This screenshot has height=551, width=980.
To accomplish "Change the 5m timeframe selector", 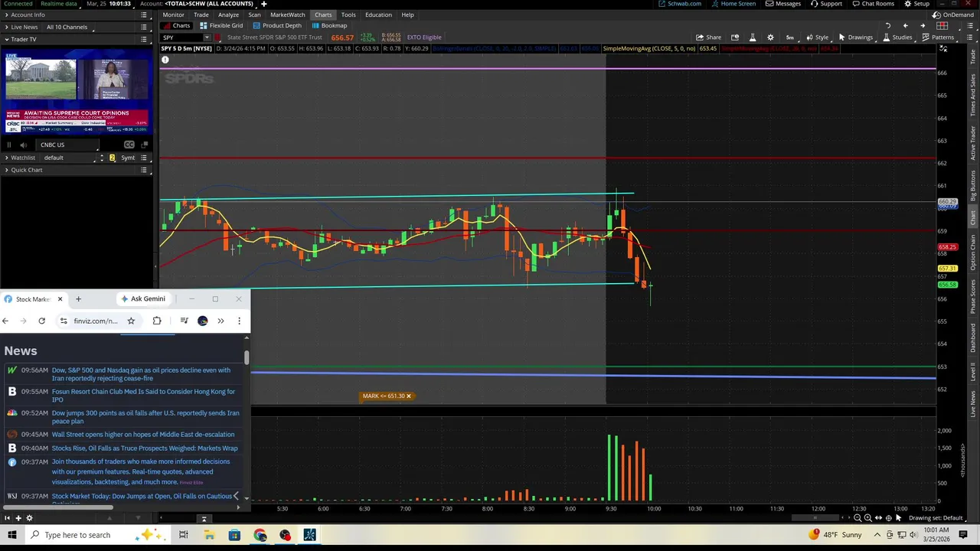I will pyautogui.click(x=789, y=37).
